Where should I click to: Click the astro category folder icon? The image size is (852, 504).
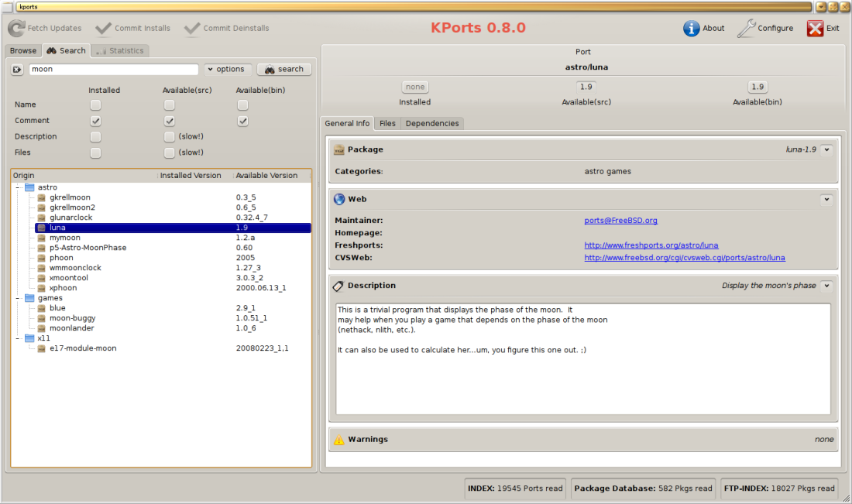coord(30,187)
